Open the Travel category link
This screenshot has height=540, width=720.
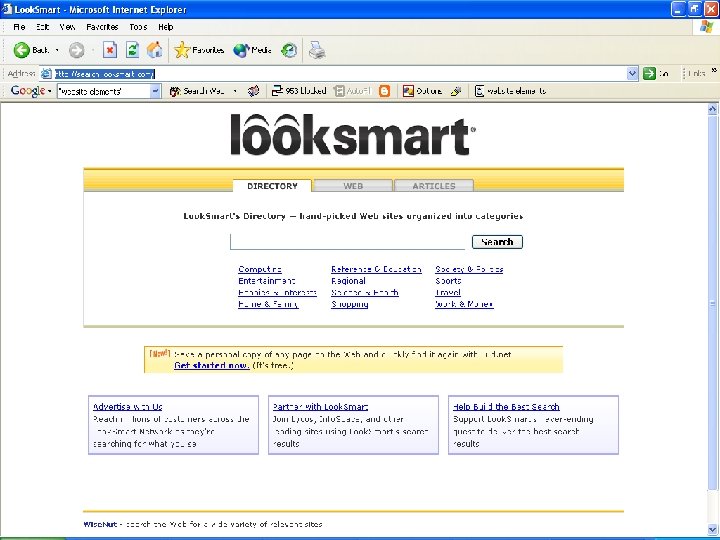(x=448, y=292)
